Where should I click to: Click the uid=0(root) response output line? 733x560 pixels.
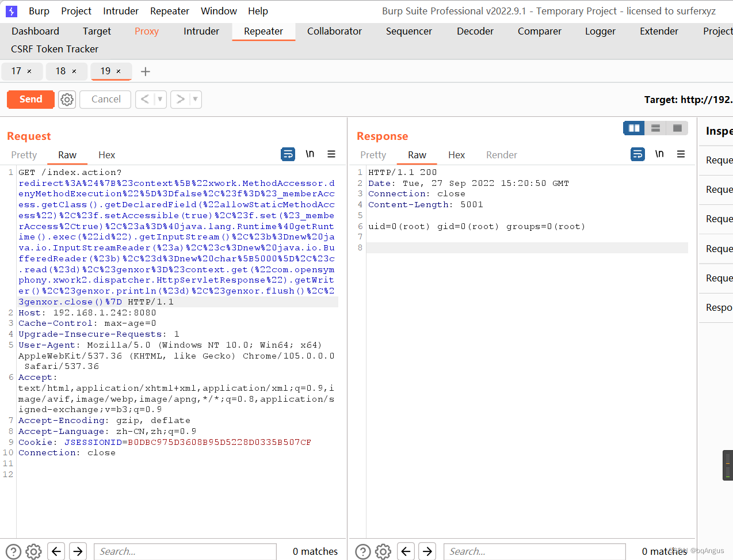click(x=476, y=226)
